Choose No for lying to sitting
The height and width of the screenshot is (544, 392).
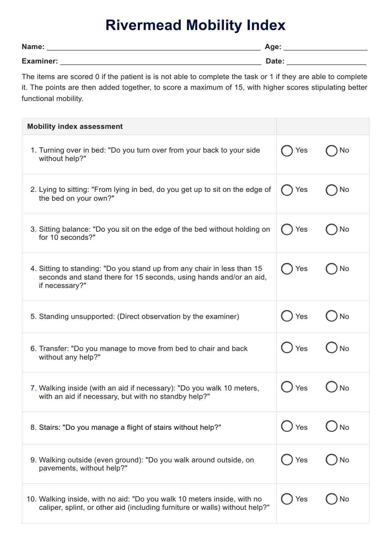point(331,190)
